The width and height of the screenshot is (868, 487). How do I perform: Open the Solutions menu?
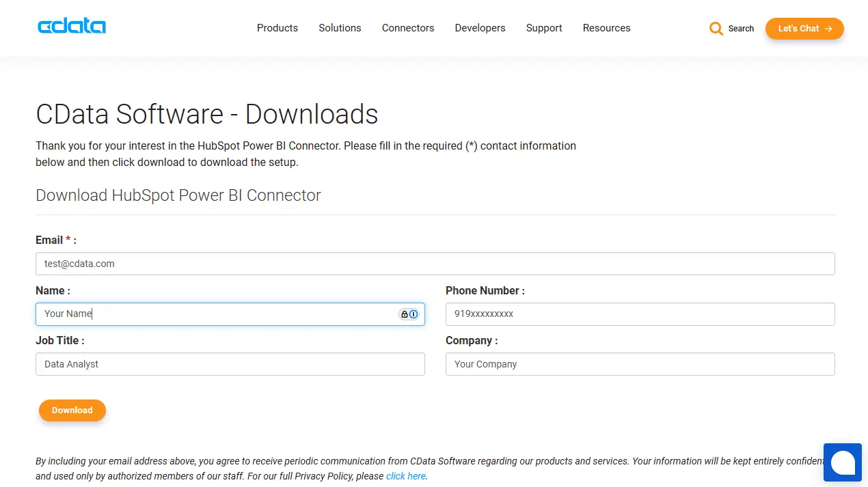point(340,28)
